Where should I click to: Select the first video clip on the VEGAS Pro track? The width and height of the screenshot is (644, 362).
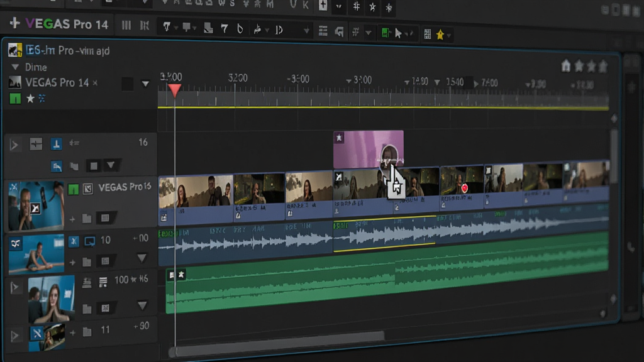point(196,199)
